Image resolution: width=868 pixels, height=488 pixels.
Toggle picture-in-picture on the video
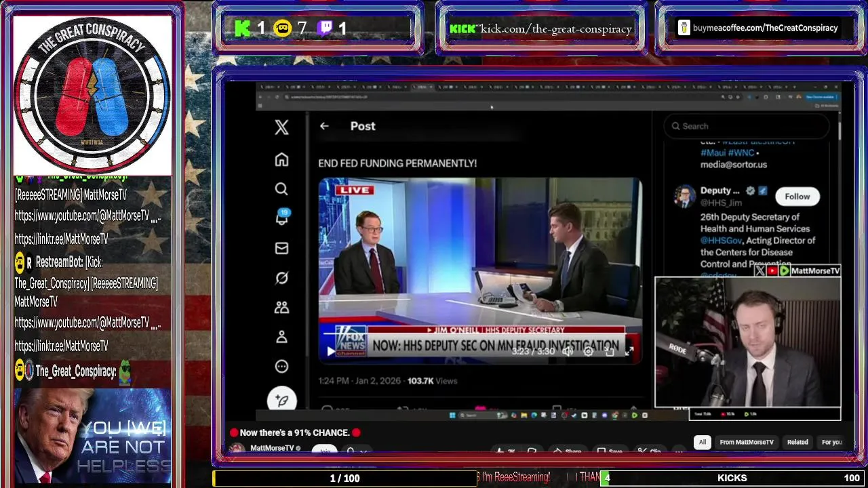609,351
